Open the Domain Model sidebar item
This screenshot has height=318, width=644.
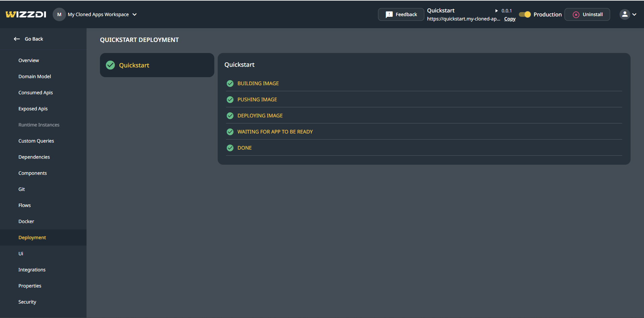[x=35, y=76]
